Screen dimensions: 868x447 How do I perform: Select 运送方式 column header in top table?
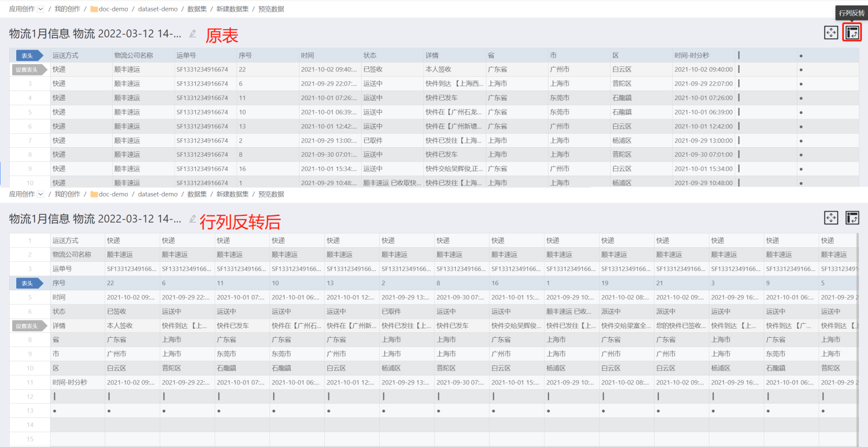click(x=66, y=55)
